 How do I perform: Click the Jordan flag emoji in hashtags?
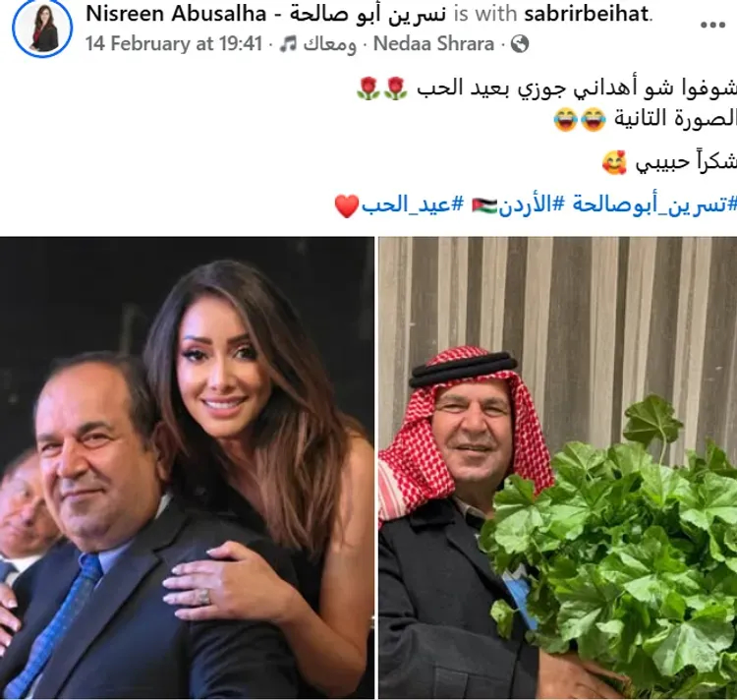[484, 205]
